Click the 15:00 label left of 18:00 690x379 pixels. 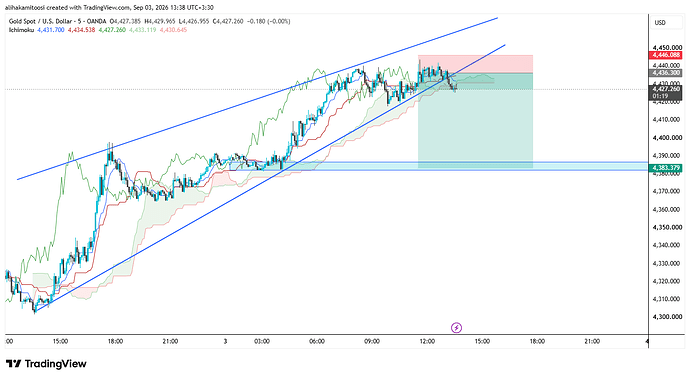[60, 341]
